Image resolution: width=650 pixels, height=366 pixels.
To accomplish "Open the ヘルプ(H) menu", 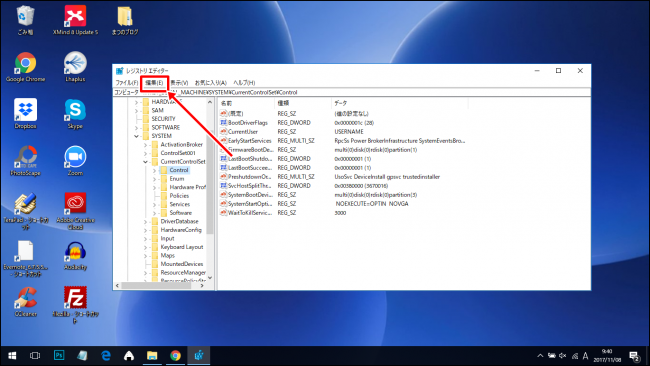I will (244, 83).
